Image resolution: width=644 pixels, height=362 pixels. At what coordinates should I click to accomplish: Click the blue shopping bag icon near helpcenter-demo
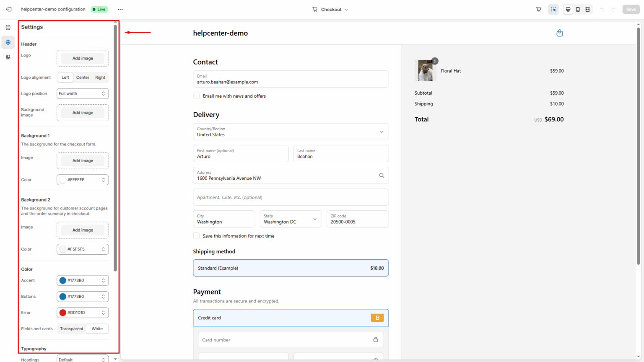pyautogui.click(x=559, y=33)
